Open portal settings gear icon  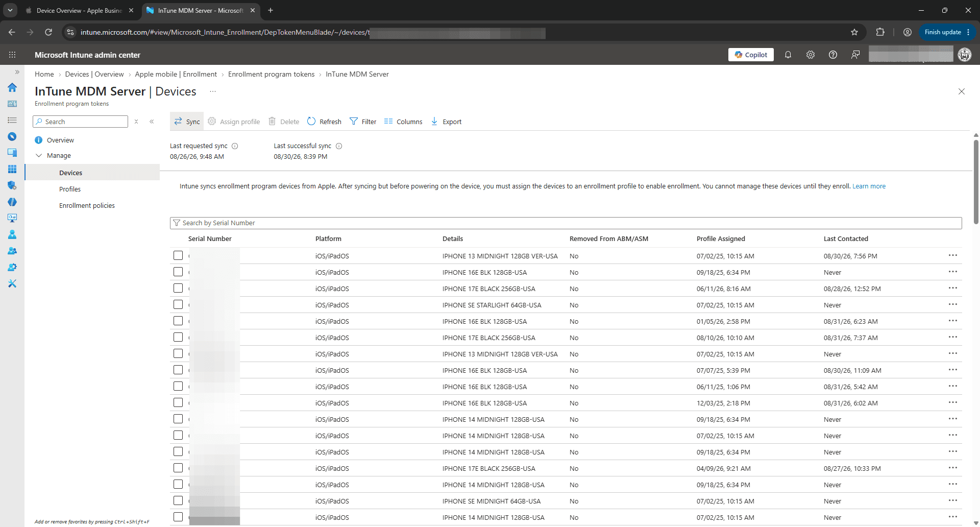[811, 55]
